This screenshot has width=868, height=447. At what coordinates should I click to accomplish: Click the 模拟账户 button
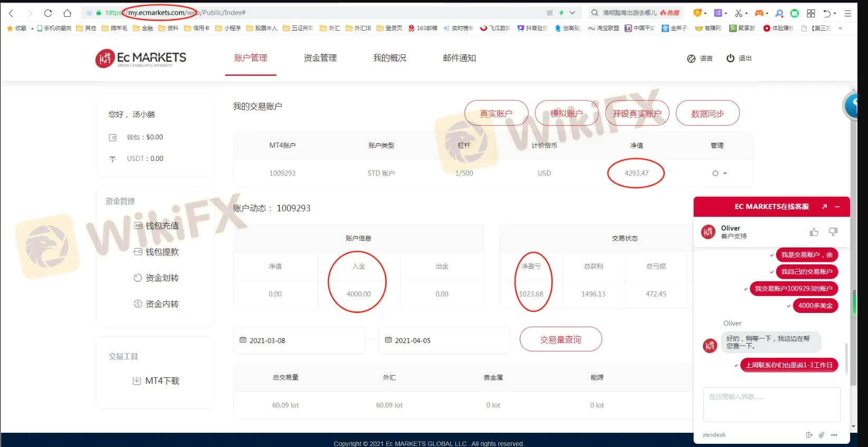click(567, 113)
